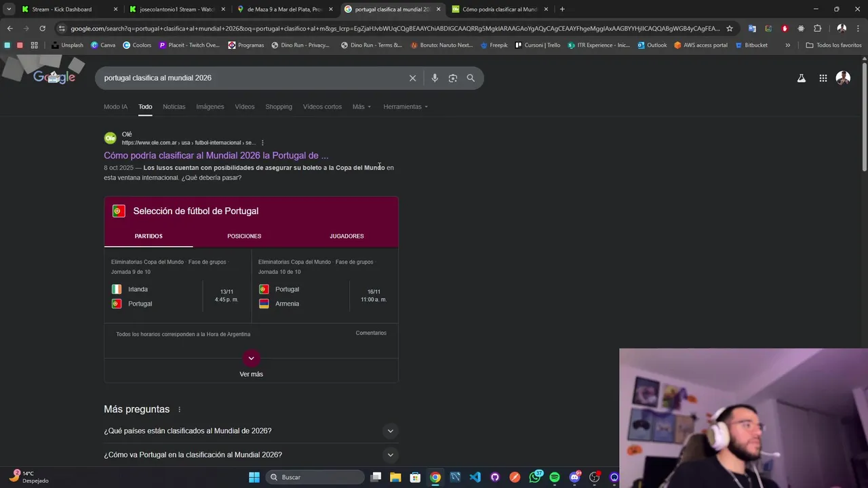Bookmark this page with the star icon
This screenshot has width=868, height=488.
(x=730, y=28)
